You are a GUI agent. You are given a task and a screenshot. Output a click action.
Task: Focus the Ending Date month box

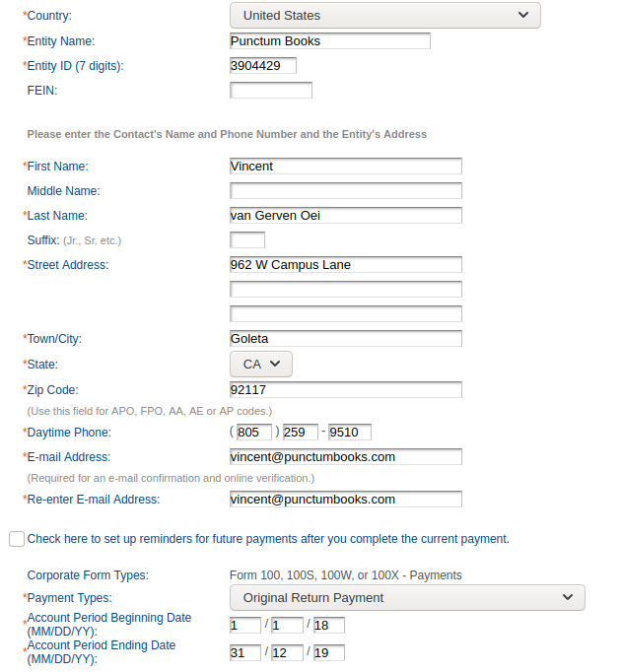[244, 652]
